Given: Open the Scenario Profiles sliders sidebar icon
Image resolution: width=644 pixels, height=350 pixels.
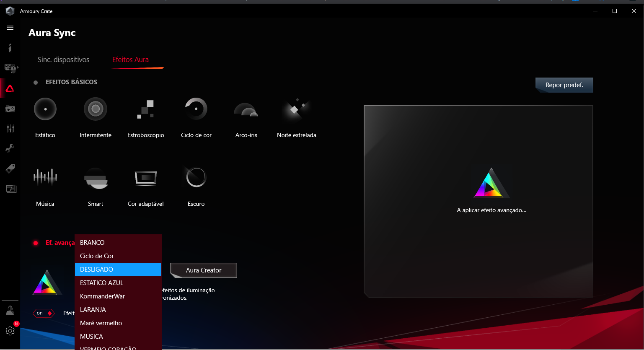Looking at the screenshot, I should pyautogui.click(x=10, y=128).
